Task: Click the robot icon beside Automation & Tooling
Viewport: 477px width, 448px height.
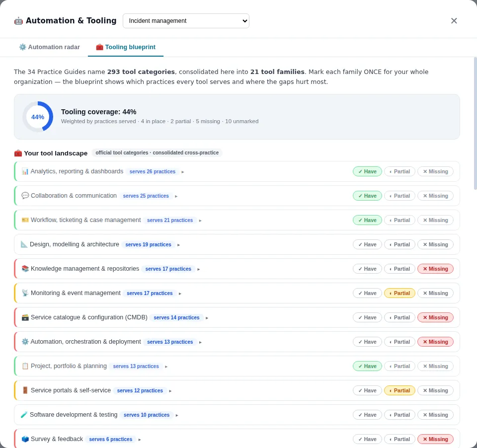Action: tap(18, 21)
